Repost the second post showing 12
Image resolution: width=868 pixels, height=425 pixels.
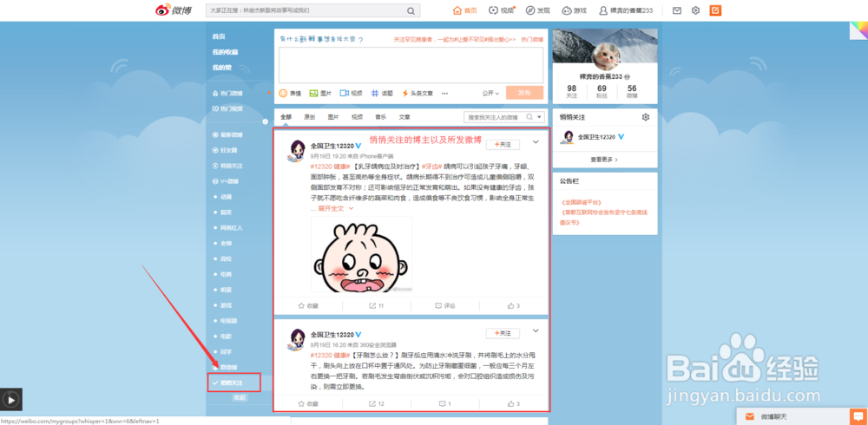377,404
